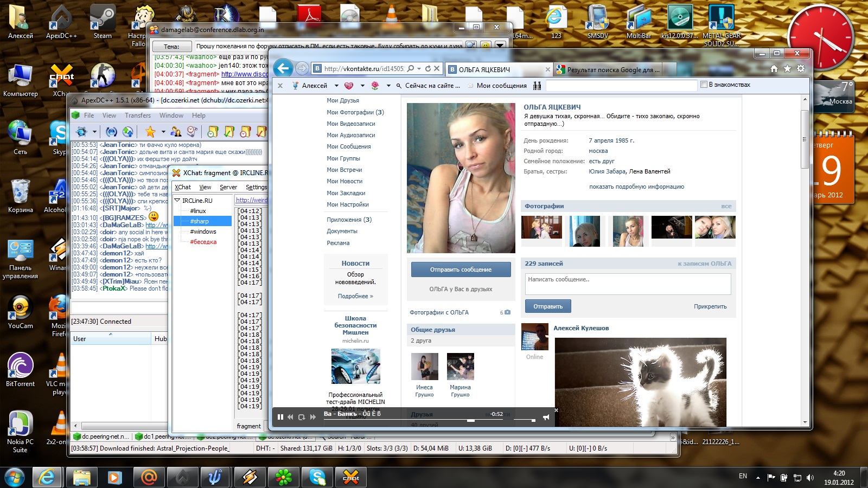Collapse the IRCLine.RU server tree
This screenshot has height=488, width=868.
(x=177, y=201)
